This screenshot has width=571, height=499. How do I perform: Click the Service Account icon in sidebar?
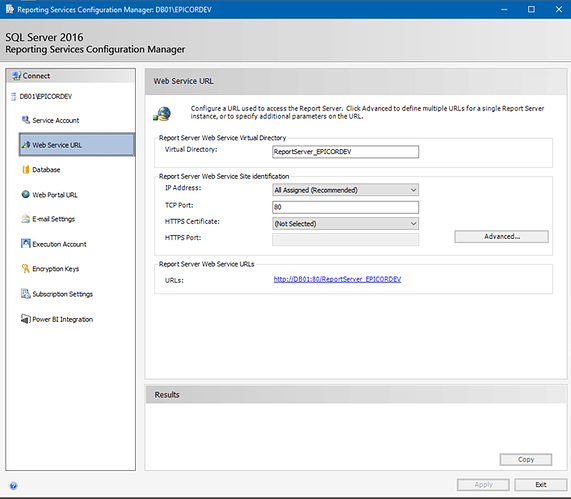(25, 120)
